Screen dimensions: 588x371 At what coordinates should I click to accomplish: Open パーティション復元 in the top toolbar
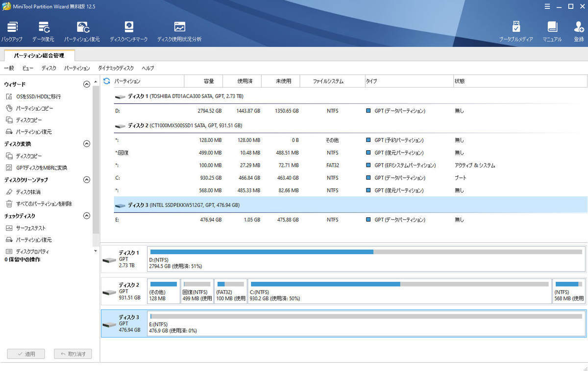pyautogui.click(x=82, y=31)
